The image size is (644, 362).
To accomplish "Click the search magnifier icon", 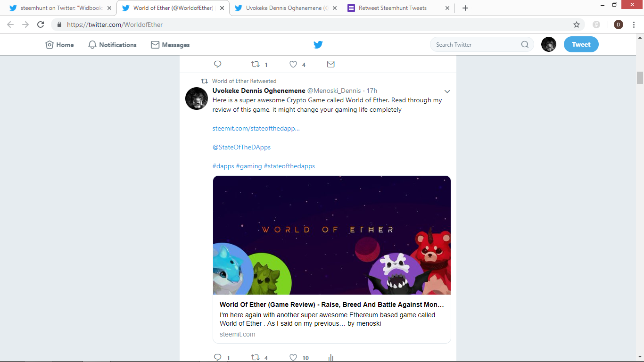I will coord(525,45).
